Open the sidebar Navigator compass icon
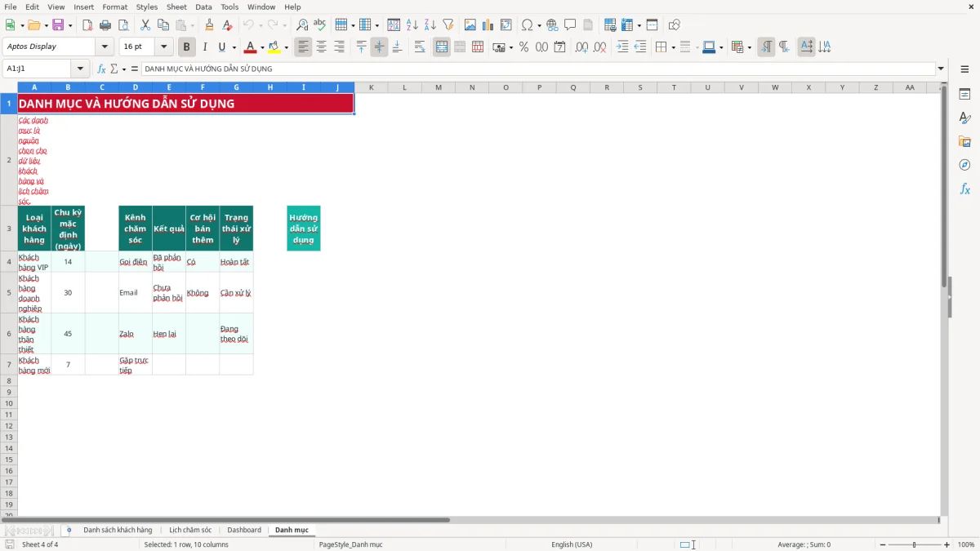This screenshot has width=980, height=551. [964, 165]
